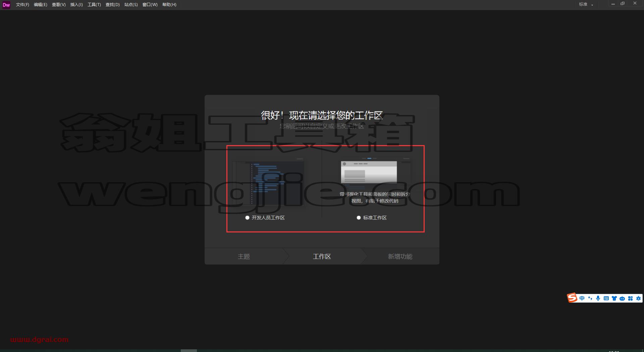Image resolution: width=644 pixels, height=352 pixels.
Task: Expand the 标准 workspace dropdown
Action: click(x=586, y=4)
